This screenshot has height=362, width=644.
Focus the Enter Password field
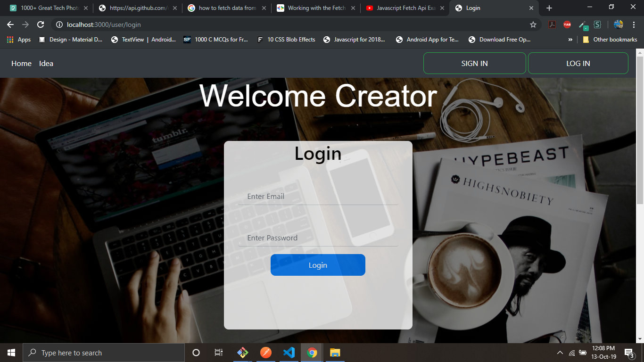[x=318, y=238]
